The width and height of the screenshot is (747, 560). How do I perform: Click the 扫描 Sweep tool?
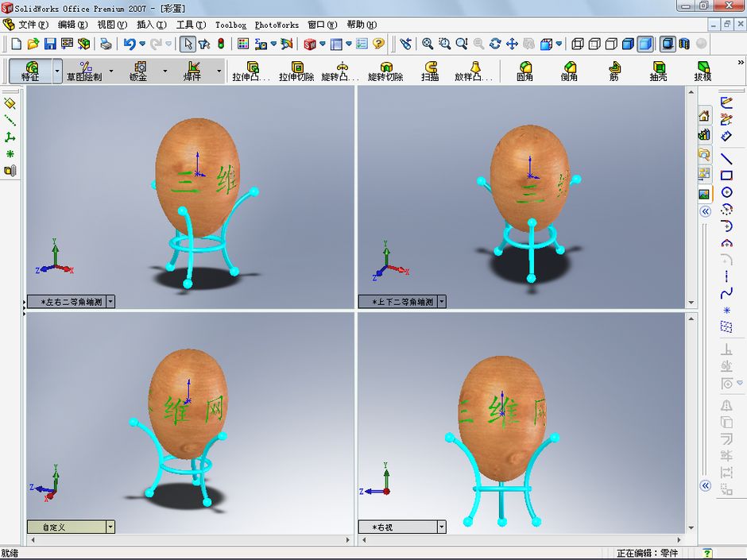430,71
